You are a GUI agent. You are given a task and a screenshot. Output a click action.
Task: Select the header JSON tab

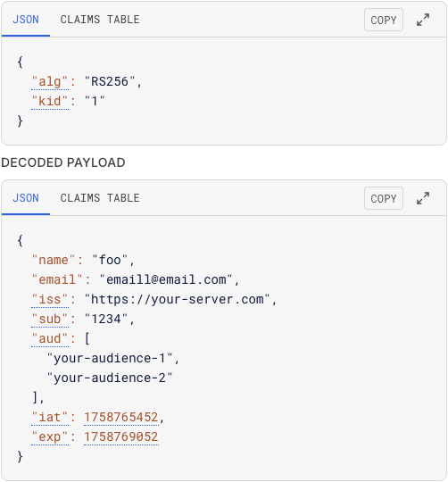tap(26, 20)
